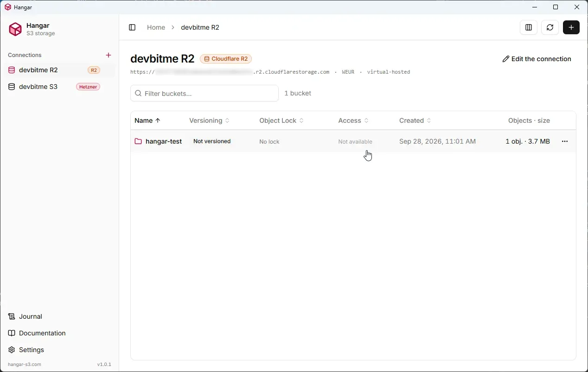Click the 1 obj. · 3.7 MB cell

point(528,141)
